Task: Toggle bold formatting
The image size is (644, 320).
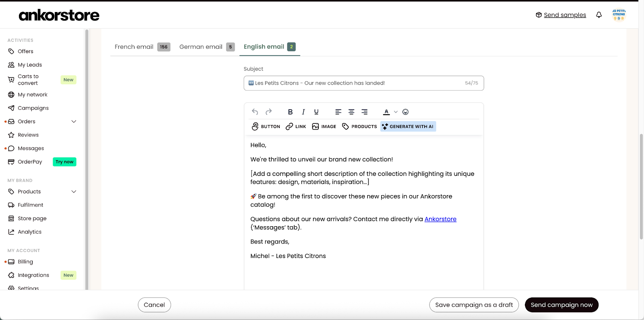Action: click(290, 112)
